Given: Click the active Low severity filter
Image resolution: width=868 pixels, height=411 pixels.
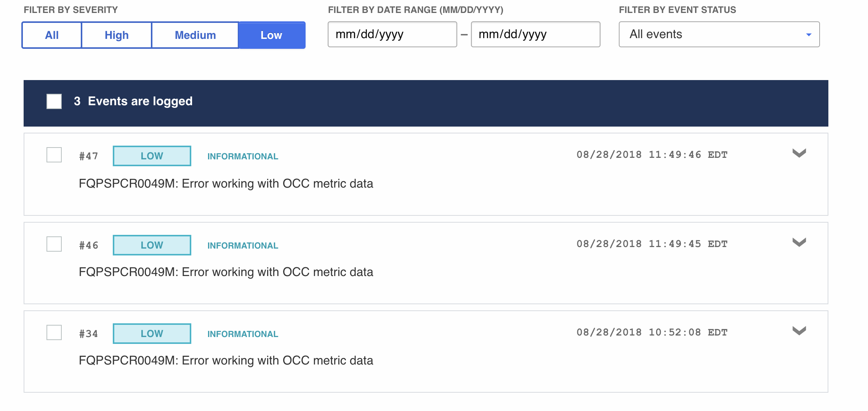Looking at the screenshot, I should 271,35.
